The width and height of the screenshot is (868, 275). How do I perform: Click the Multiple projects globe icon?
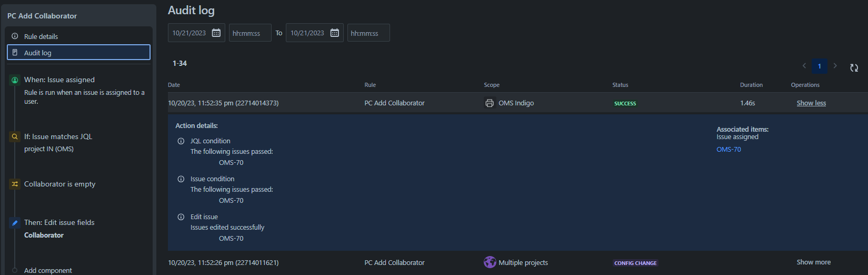(x=490, y=262)
